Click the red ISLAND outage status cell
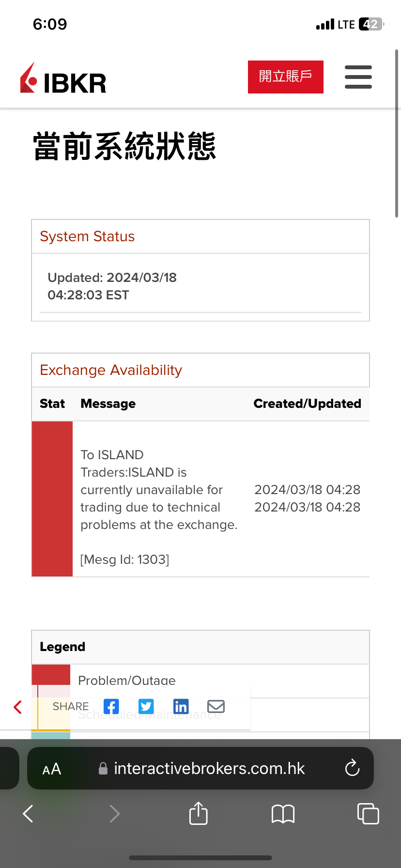Viewport: 401px width, 868px height. tap(52, 498)
